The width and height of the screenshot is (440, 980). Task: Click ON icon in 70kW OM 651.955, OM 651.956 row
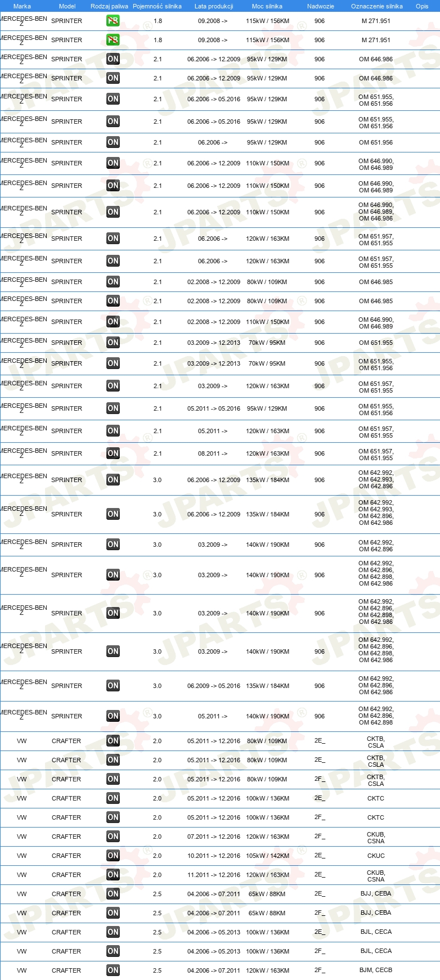(x=113, y=363)
